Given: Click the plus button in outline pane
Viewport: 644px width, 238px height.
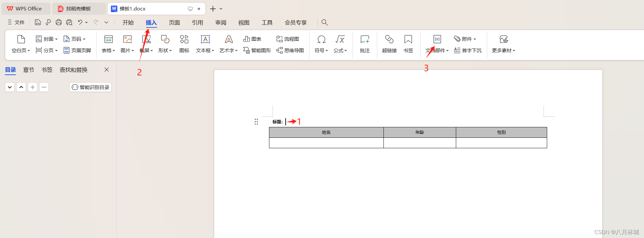Looking at the screenshot, I should click(33, 87).
